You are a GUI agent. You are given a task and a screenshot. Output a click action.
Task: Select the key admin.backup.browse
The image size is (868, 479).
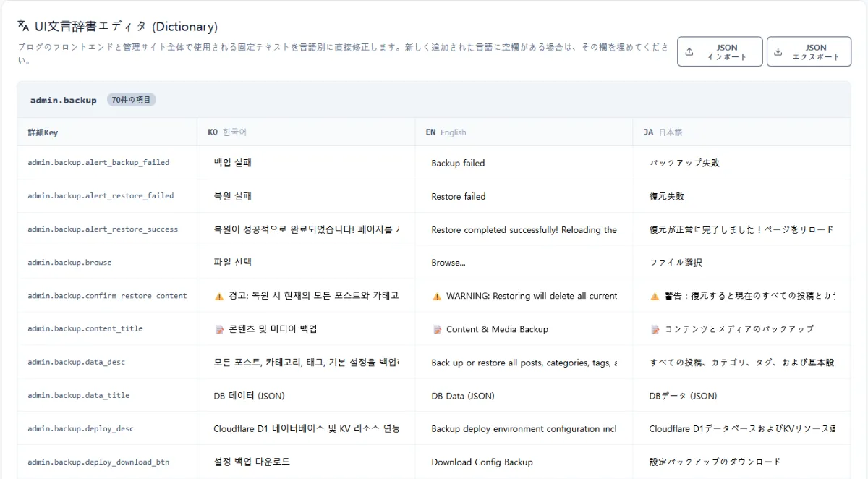tap(69, 263)
